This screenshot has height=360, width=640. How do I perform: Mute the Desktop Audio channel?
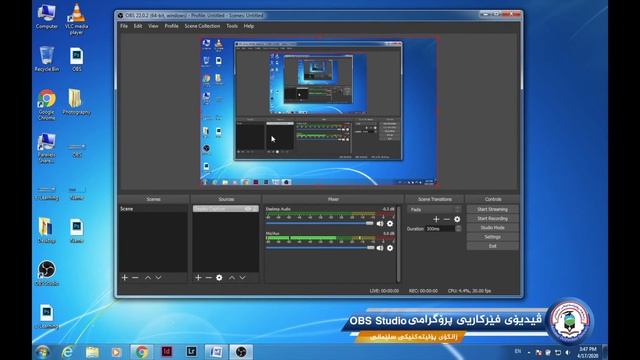tap(380, 224)
